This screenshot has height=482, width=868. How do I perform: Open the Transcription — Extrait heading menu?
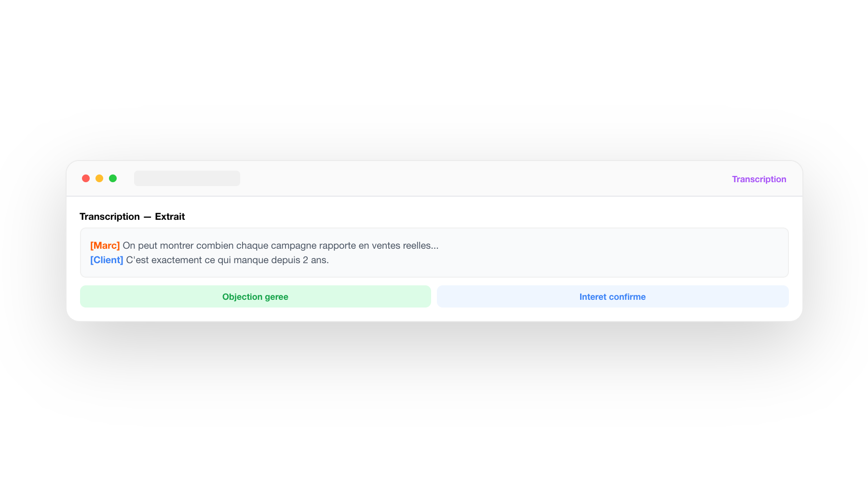(x=132, y=216)
